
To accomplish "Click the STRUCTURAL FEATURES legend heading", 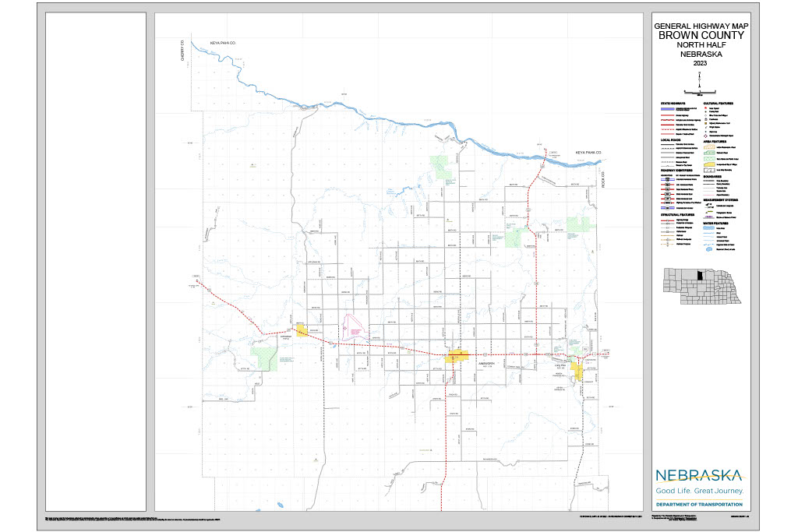I will (x=677, y=215).
